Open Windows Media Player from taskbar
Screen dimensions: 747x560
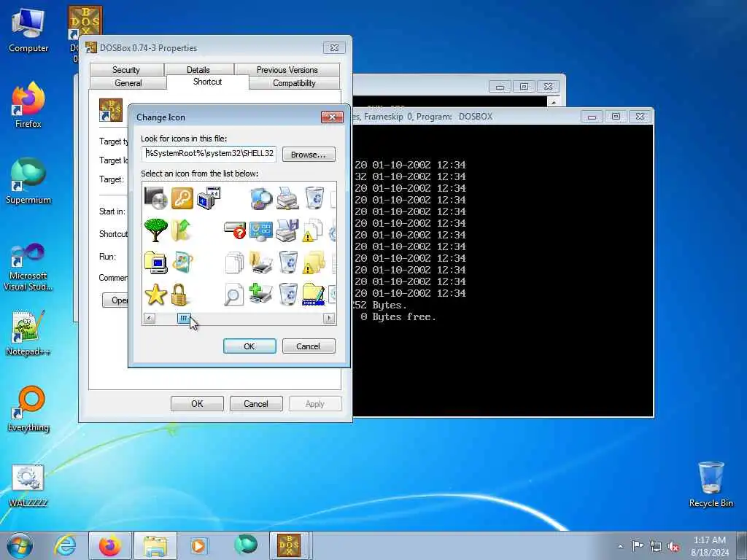[x=198, y=545]
